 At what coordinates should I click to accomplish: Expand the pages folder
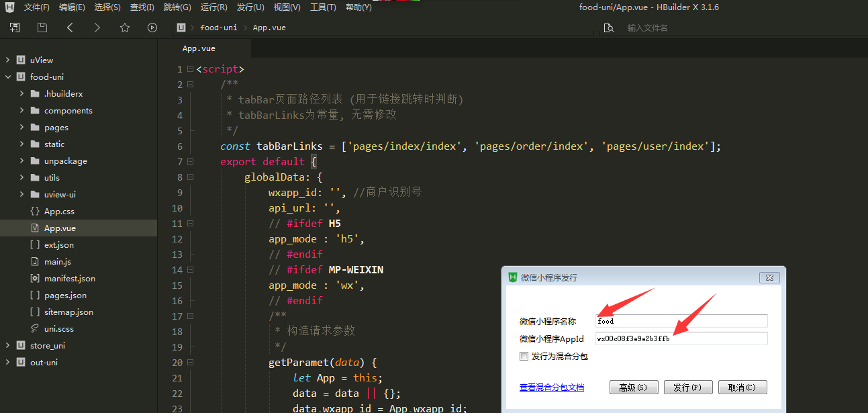[21, 127]
